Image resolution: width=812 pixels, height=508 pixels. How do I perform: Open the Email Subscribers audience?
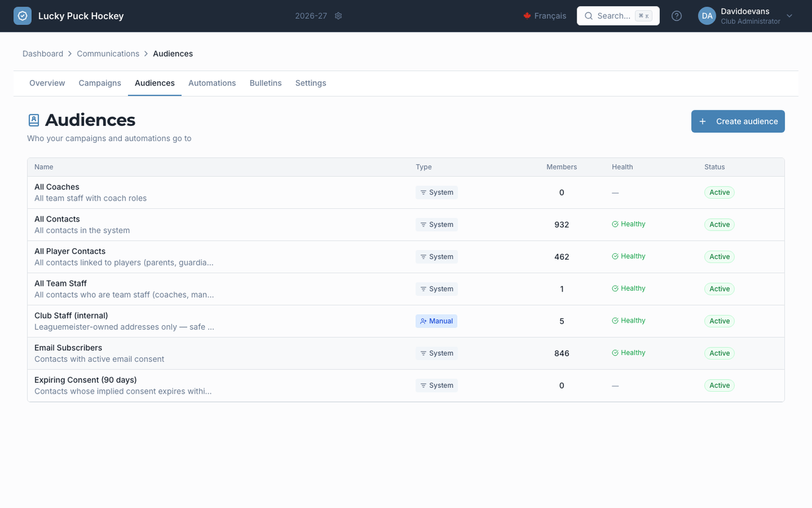coord(68,348)
